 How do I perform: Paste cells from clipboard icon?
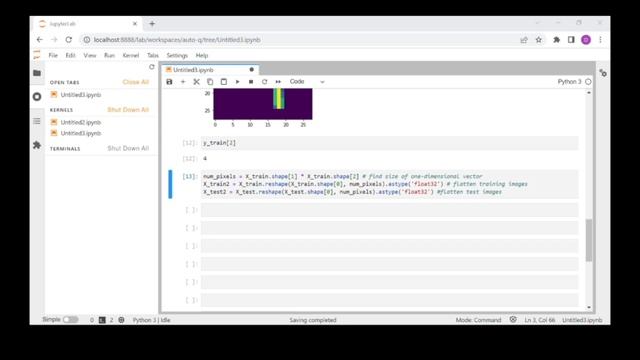click(x=224, y=82)
